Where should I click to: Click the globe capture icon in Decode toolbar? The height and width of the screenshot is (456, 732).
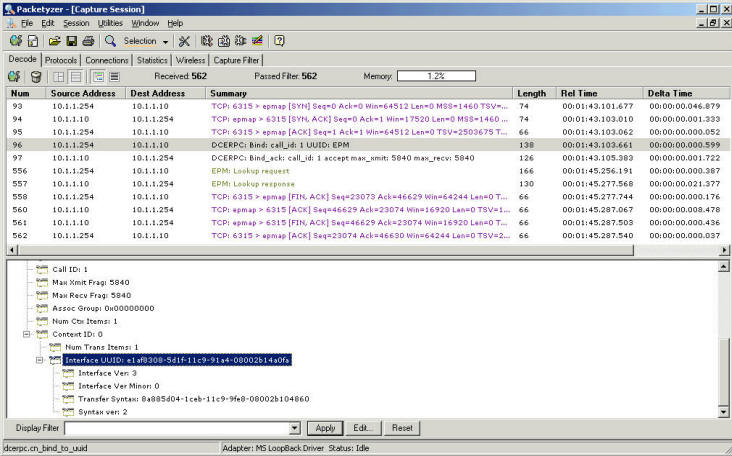14,77
